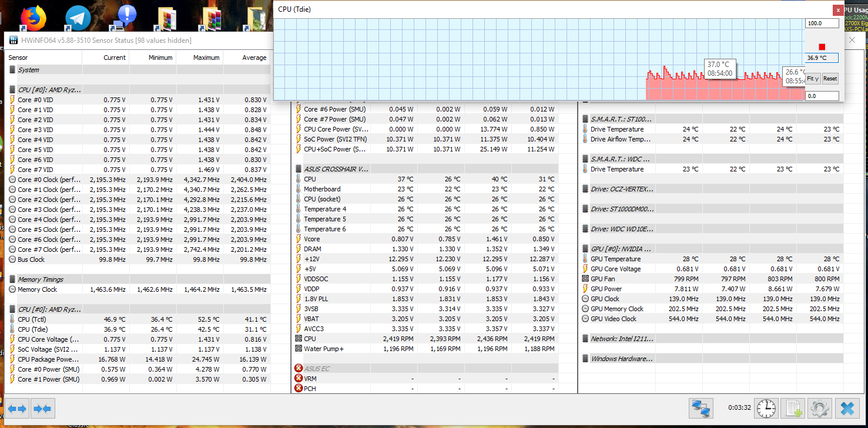Click the fan icon beside GPU Fan
Screen dimensions: 868x428
pyautogui.click(x=585, y=279)
